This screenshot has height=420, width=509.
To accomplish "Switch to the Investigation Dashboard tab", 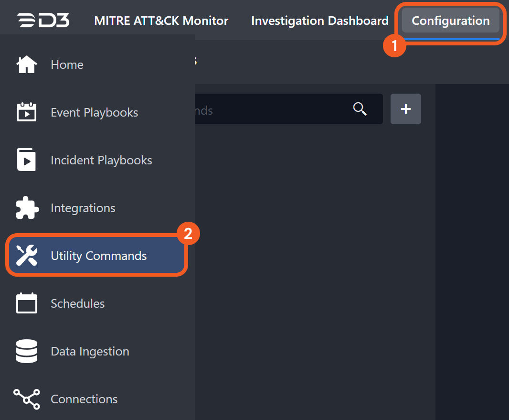I will coord(319,21).
